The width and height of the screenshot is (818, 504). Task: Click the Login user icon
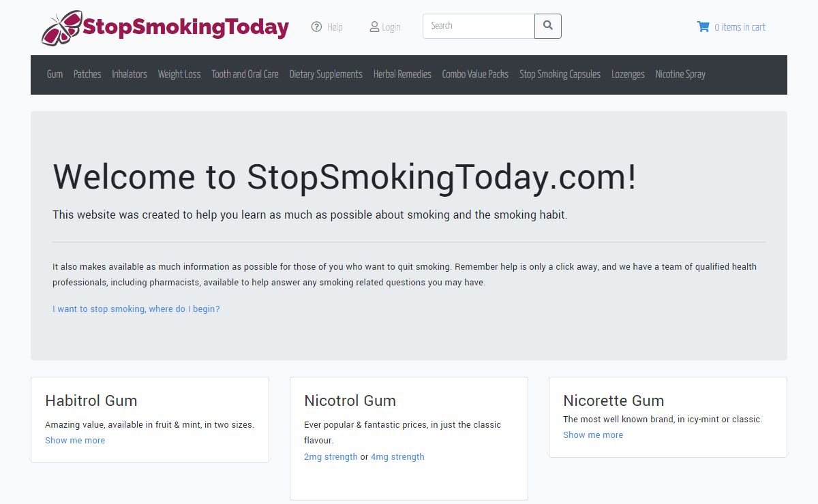pyautogui.click(x=374, y=27)
